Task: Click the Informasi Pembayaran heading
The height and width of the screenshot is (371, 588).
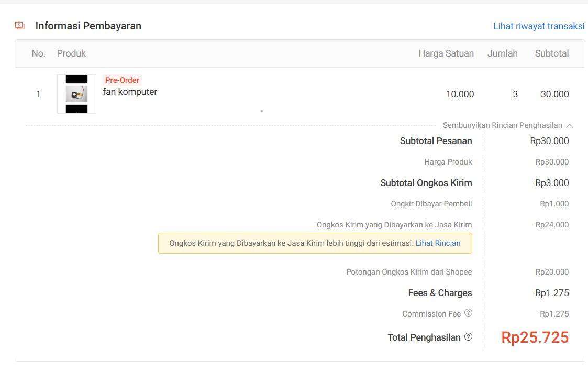Action: 88,26
